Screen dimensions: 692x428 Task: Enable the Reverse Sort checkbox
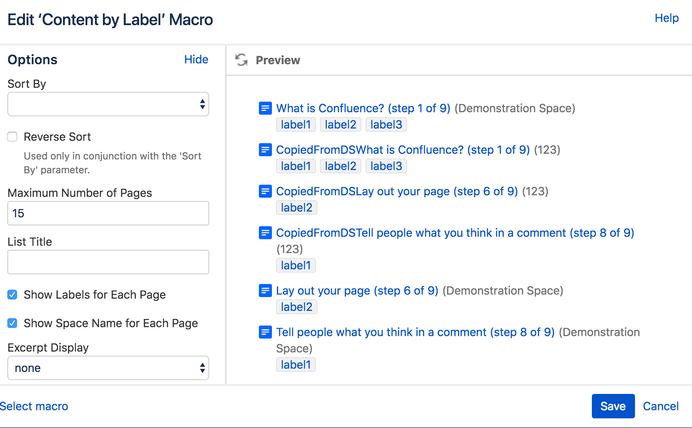click(x=12, y=137)
